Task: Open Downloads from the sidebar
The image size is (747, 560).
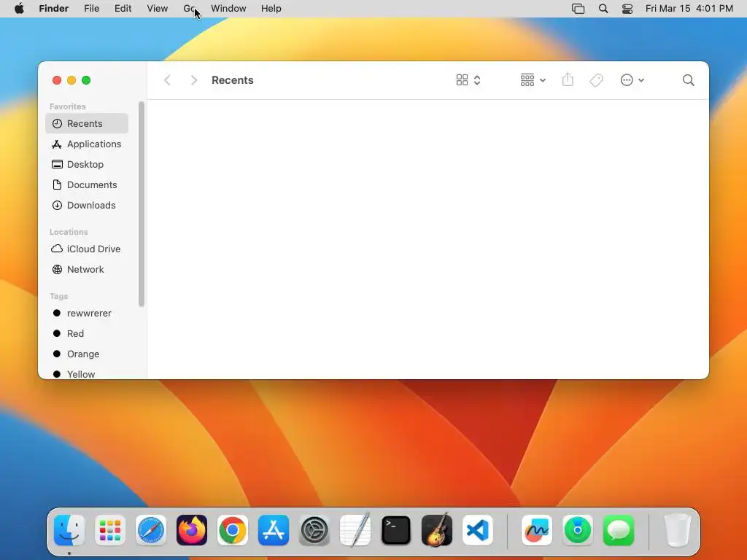Action: click(87, 205)
